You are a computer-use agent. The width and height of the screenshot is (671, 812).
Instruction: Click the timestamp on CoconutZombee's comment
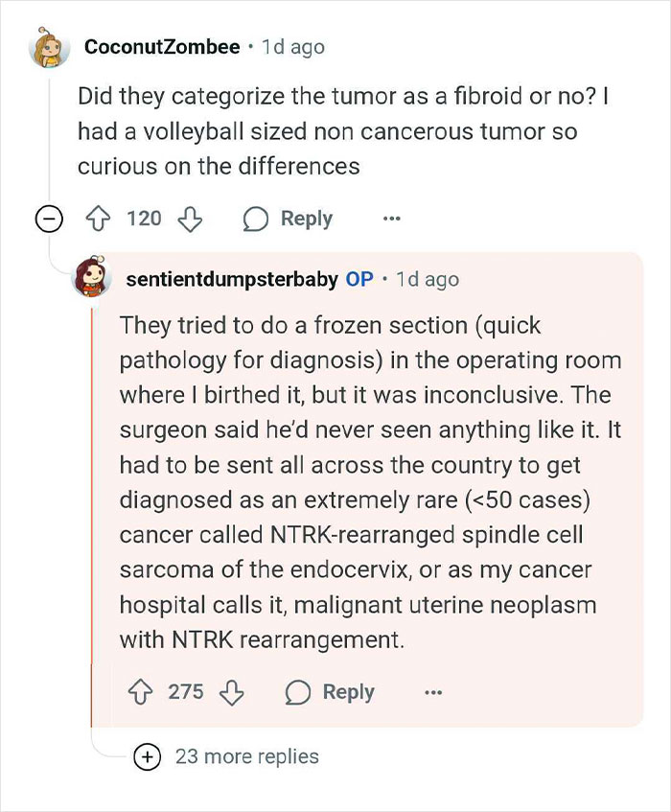[293, 47]
